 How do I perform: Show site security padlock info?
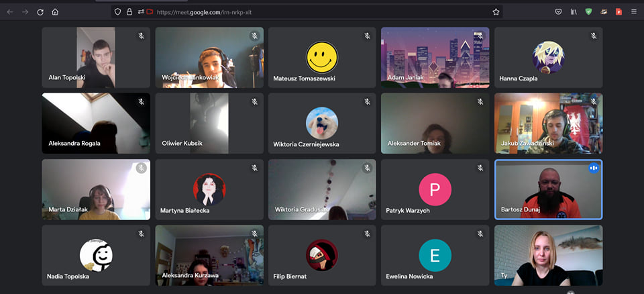tap(129, 11)
